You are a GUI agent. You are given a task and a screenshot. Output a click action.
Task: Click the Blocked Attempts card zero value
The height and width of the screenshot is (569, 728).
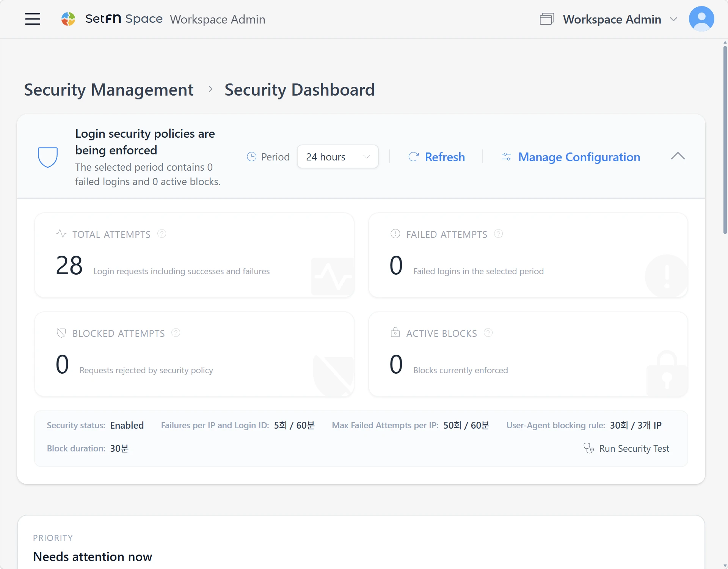click(x=62, y=364)
